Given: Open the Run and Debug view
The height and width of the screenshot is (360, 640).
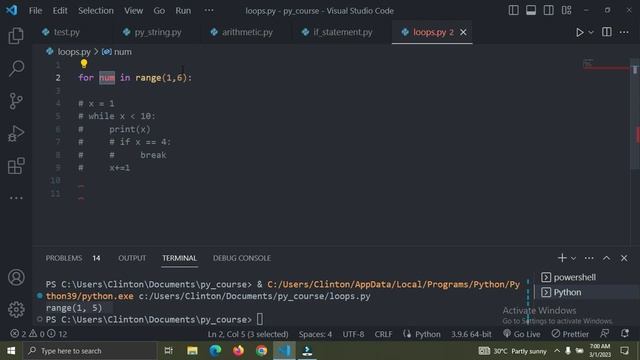Looking at the screenshot, I should [16, 133].
